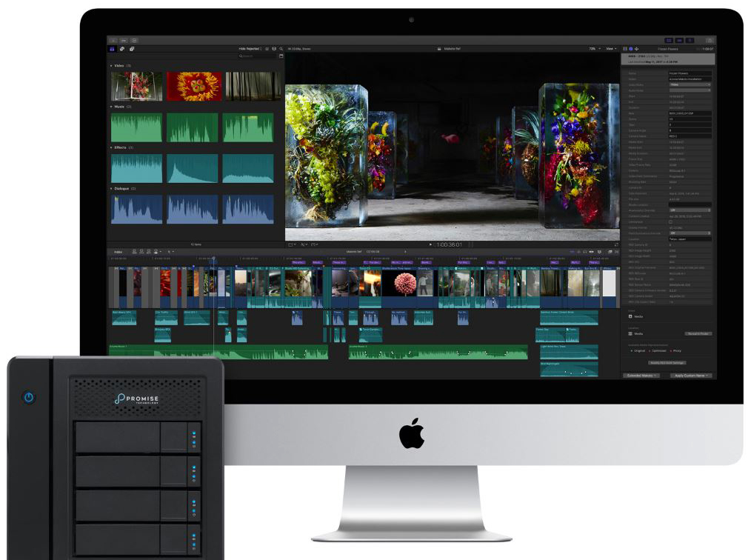Open the Keyword Editor key button
The height and width of the screenshot is (560, 751).
[124, 41]
